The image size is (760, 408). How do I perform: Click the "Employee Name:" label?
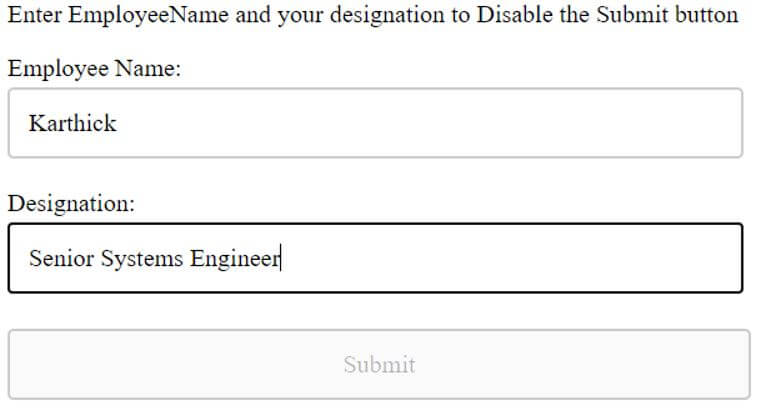pyautogui.click(x=94, y=70)
